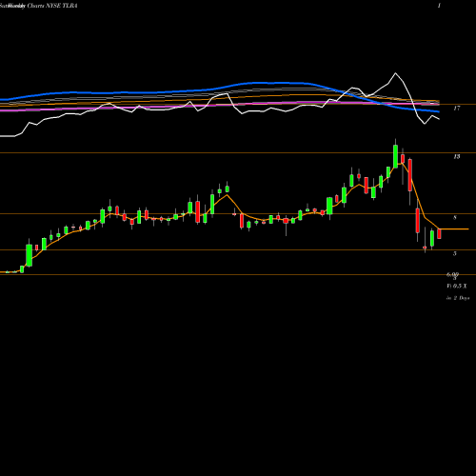The image size is (476, 476).
Task: Click the NYSE ticker title text
Action: [x=39, y=6]
